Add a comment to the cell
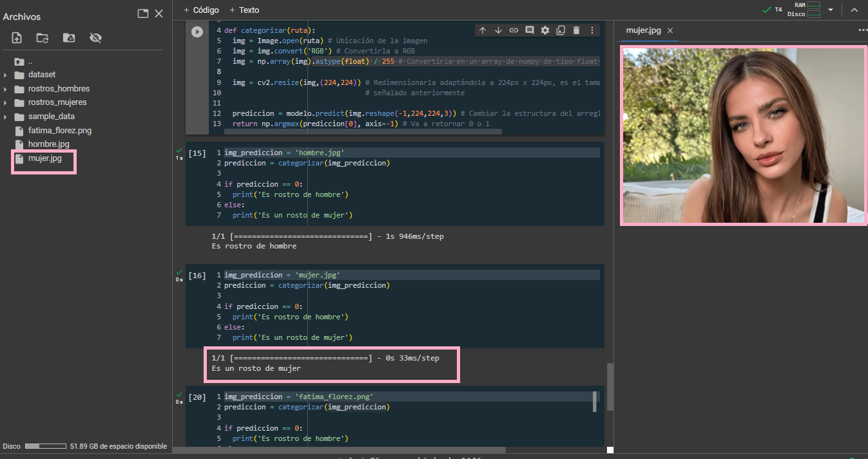 [530, 30]
